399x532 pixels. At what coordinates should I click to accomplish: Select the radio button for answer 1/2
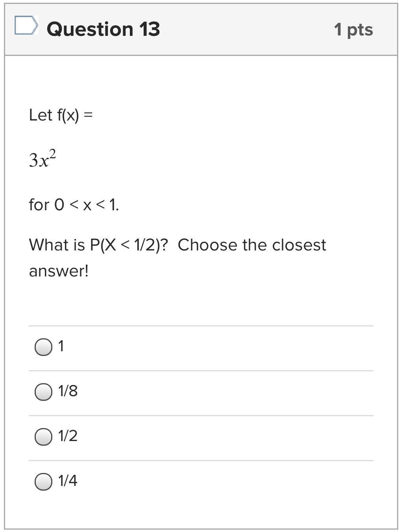pyautogui.click(x=42, y=436)
